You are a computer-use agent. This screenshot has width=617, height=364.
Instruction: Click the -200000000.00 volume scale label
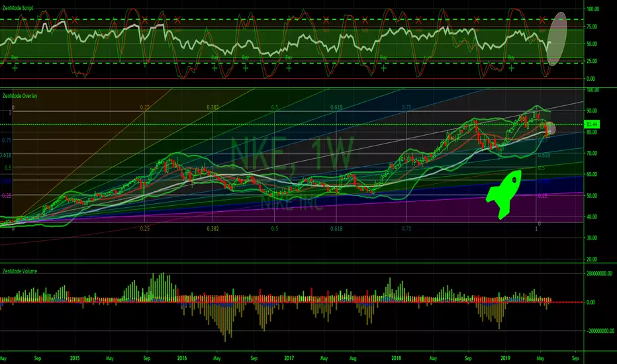(x=600, y=331)
